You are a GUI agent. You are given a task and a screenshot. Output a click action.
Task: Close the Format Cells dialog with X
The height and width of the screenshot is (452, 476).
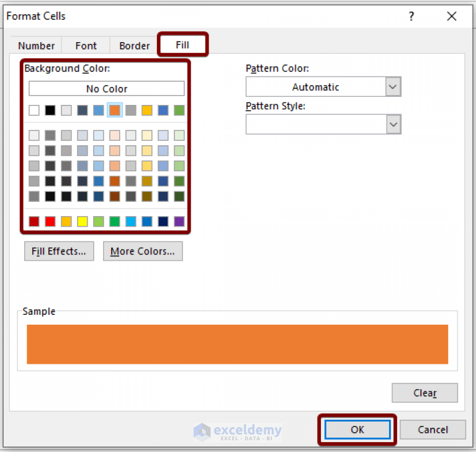click(x=452, y=16)
